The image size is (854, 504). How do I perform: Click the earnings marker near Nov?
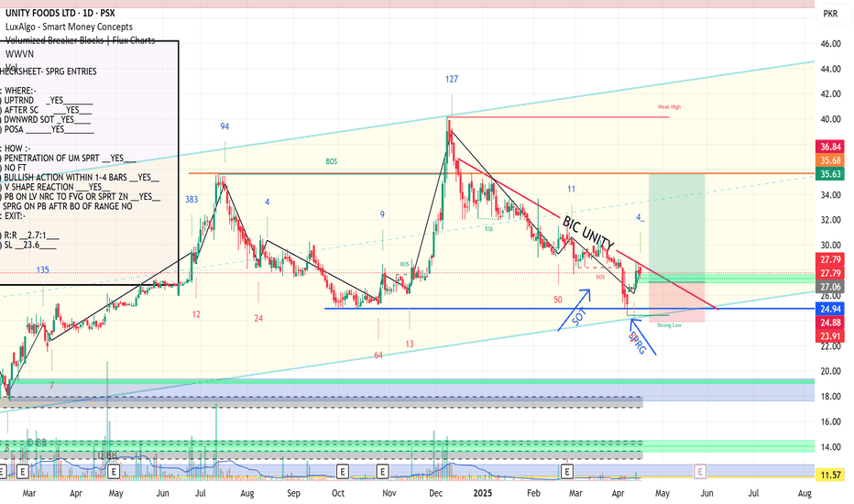pos(382,471)
